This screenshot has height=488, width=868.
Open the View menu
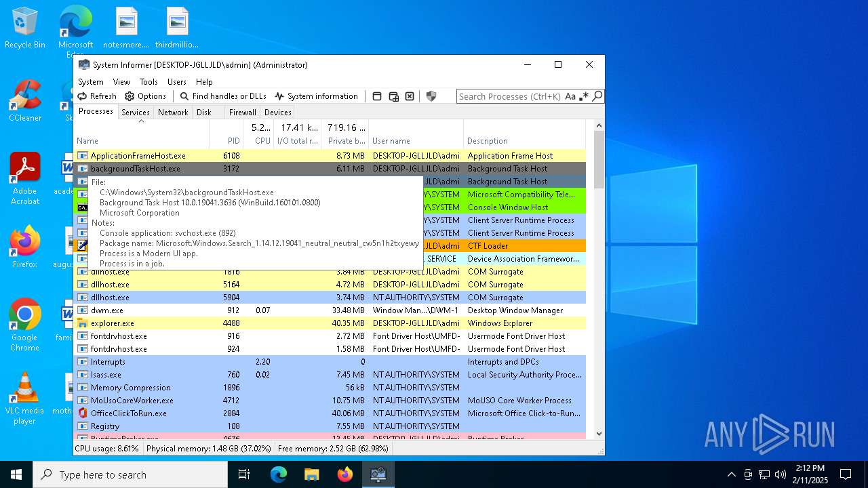121,81
